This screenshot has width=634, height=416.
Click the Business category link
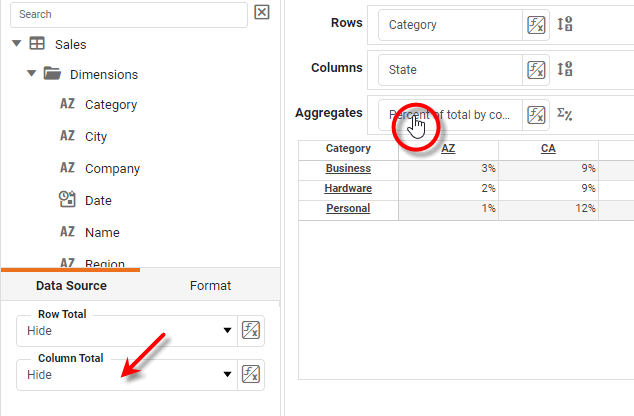coord(348,168)
